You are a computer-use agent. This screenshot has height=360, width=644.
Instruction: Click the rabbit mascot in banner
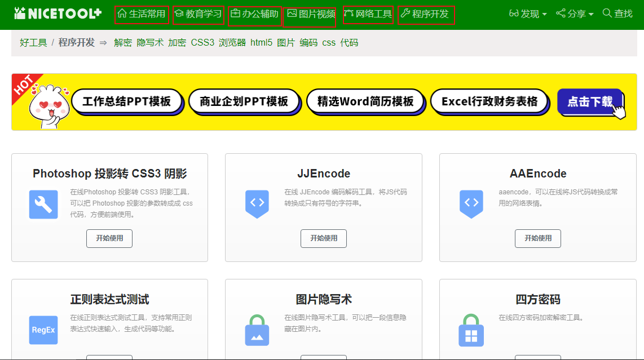(x=48, y=106)
